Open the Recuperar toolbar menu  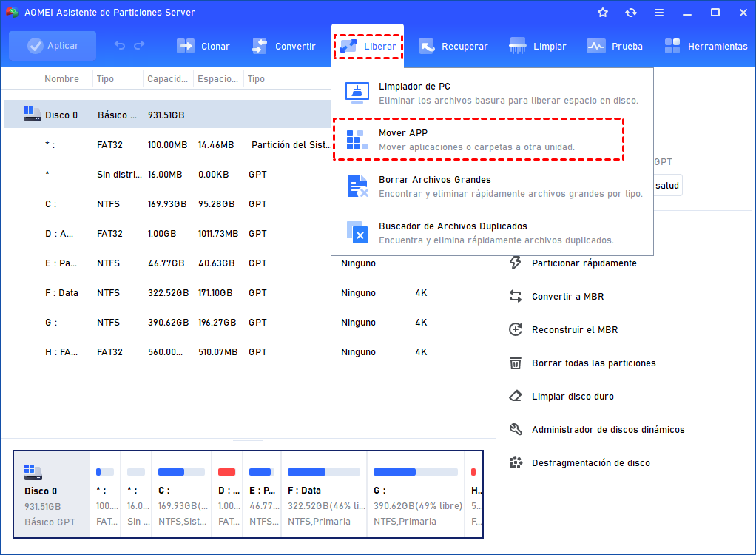pos(453,47)
